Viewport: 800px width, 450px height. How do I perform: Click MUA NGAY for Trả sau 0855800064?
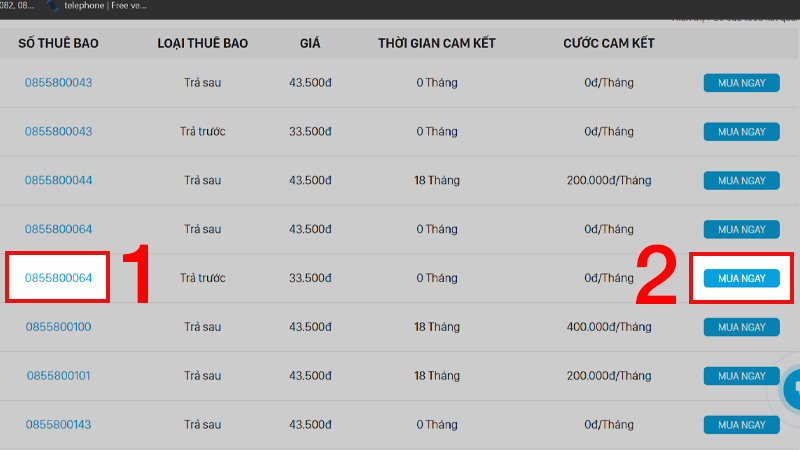741,229
